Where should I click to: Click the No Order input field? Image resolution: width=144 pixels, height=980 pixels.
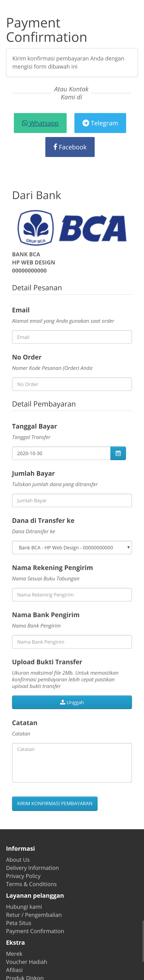pyautogui.click(x=72, y=384)
